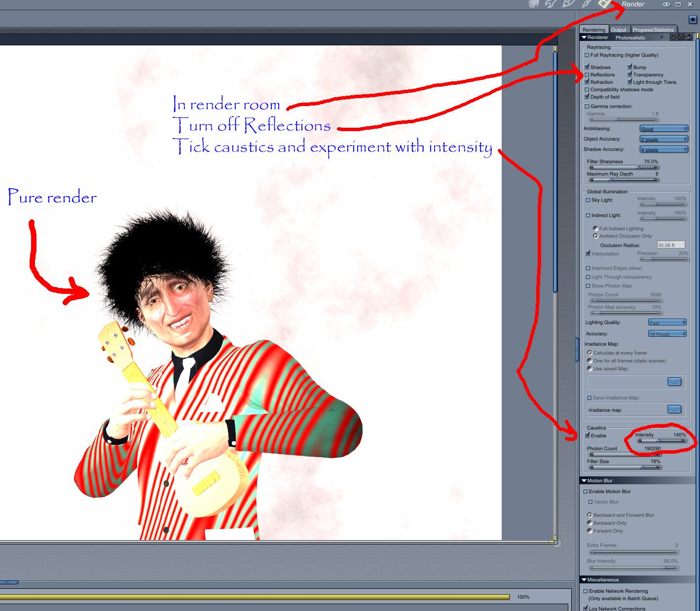Select Backward Only radio
700x611 pixels.
pyautogui.click(x=589, y=523)
